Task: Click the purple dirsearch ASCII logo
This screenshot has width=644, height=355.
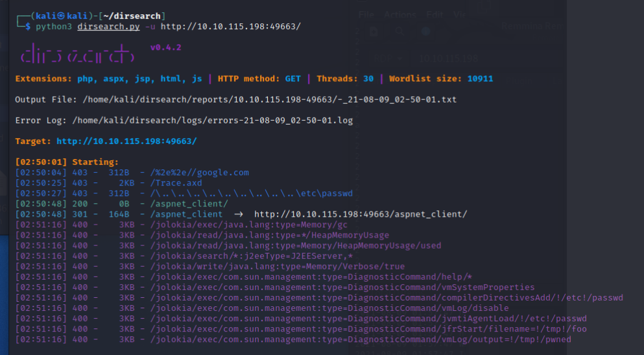Action: pos(77,53)
